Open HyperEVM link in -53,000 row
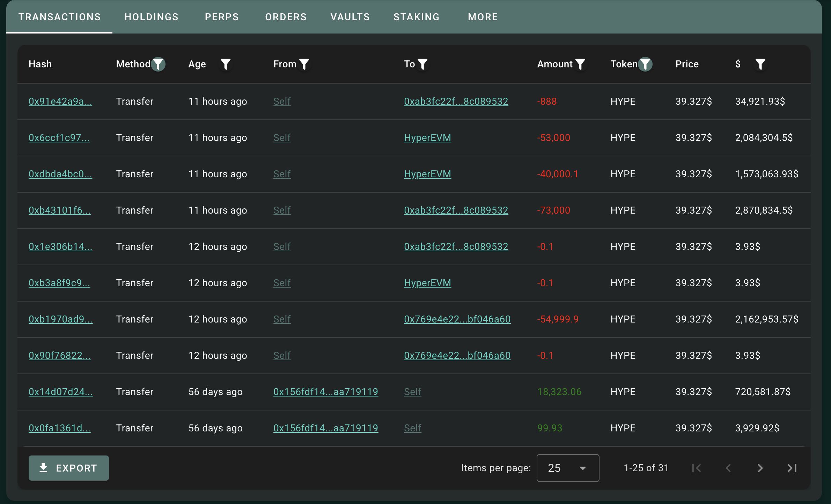Image resolution: width=831 pixels, height=504 pixels. (427, 138)
